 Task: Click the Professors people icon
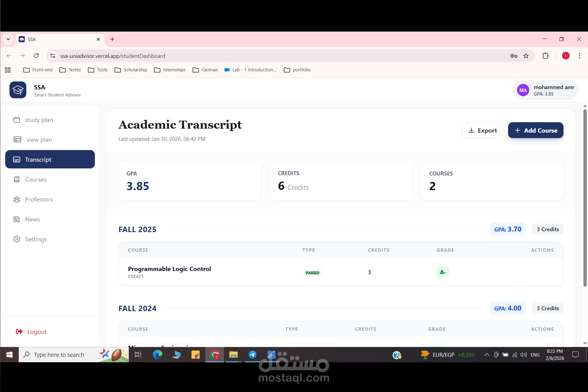pos(17,199)
